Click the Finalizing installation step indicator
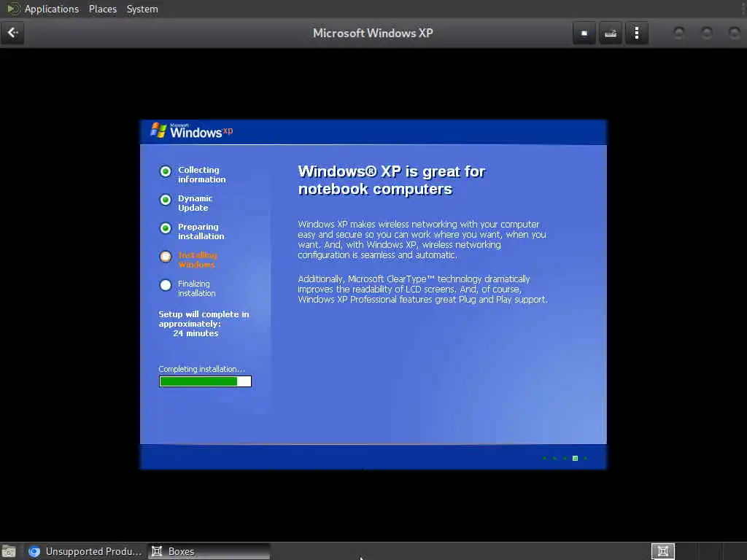Image resolution: width=747 pixels, height=560 pixels. pos(166,285)
